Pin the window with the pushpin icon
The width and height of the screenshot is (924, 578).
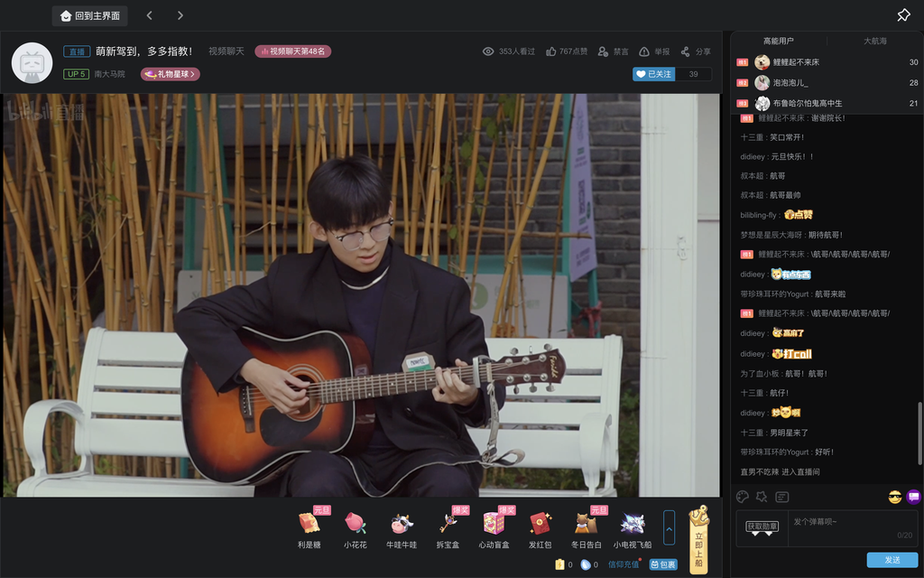click(903, 15)
